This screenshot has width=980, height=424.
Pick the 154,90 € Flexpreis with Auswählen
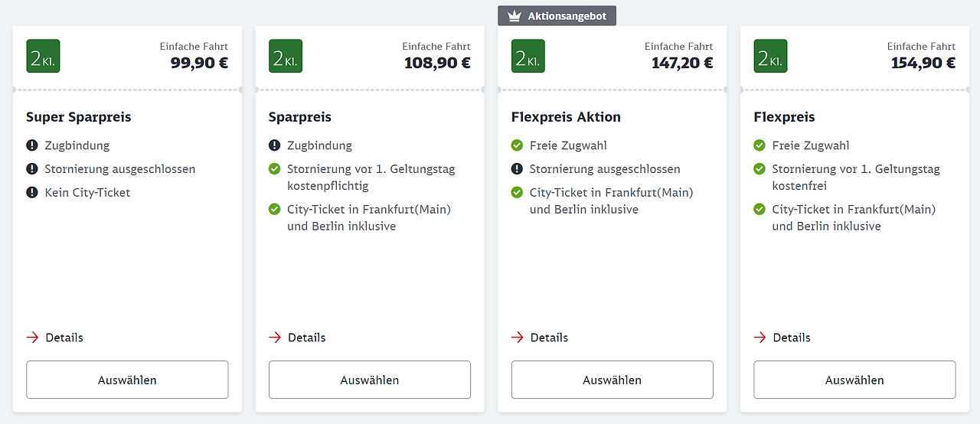(854, 380)
